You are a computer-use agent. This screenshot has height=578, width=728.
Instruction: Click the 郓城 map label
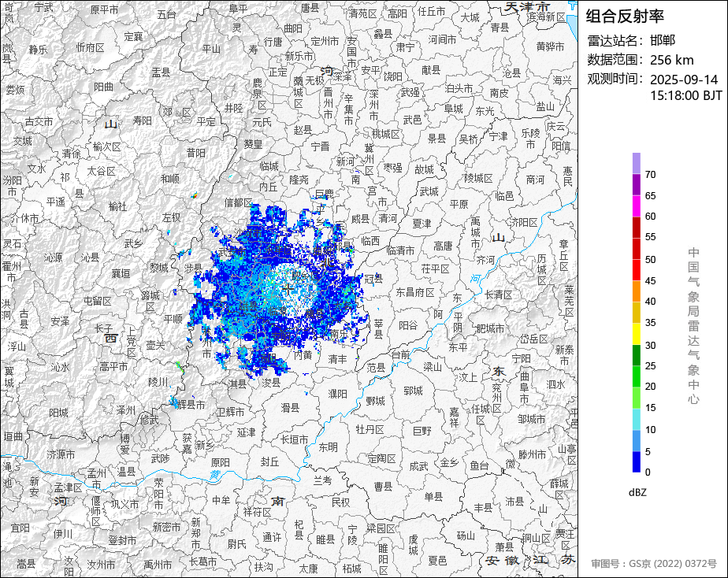click(x=413, y=391)
